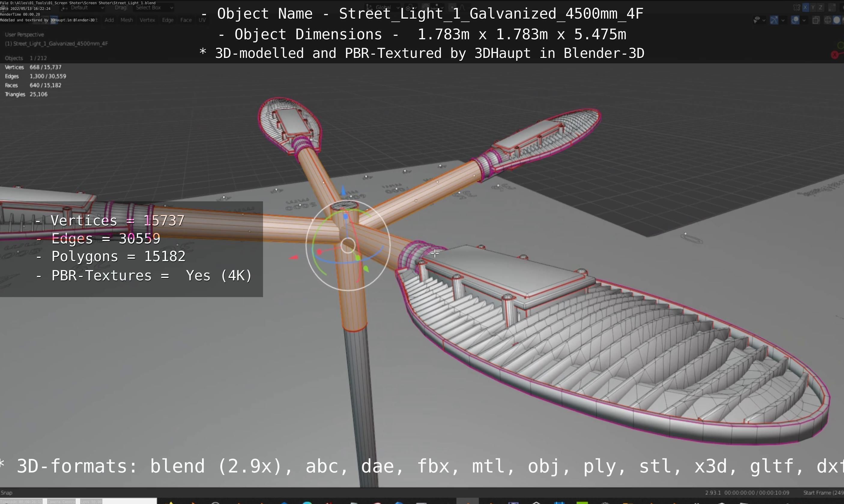Viewport: 844px width, 504px height.
Task: Expand the gizmo options arrow
Action: pyautogui.click(x=783, y=20)
